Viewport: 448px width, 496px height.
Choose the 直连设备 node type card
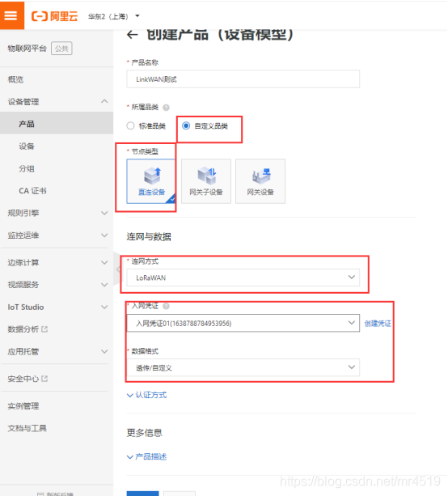click(x=151, y=181)
